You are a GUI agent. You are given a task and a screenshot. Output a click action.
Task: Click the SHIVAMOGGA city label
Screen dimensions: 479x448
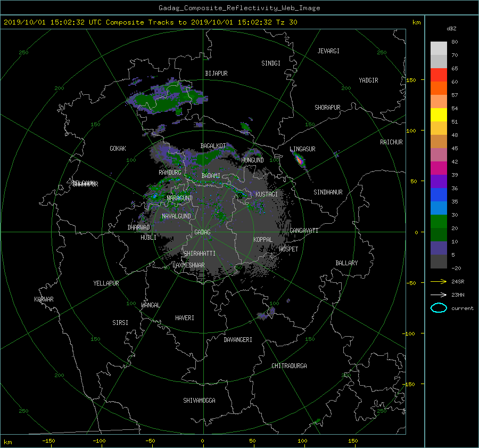click(x=199, y=401)
